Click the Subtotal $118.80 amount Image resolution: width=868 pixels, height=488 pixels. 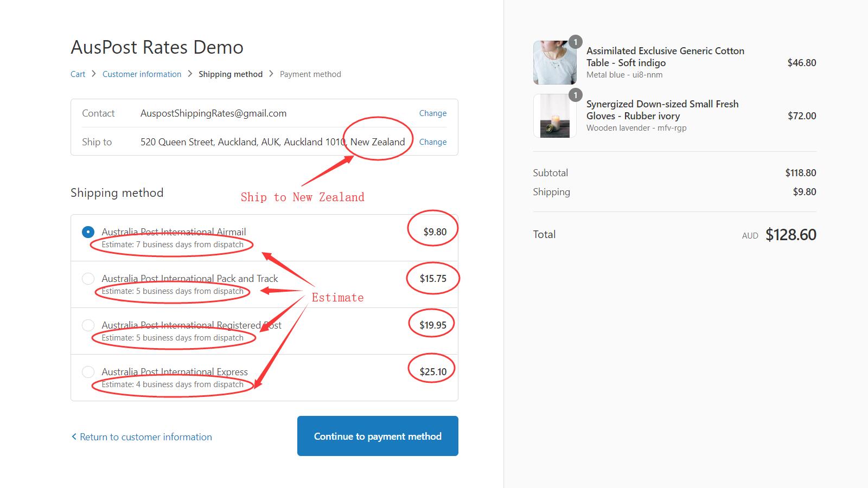[801, 173]
